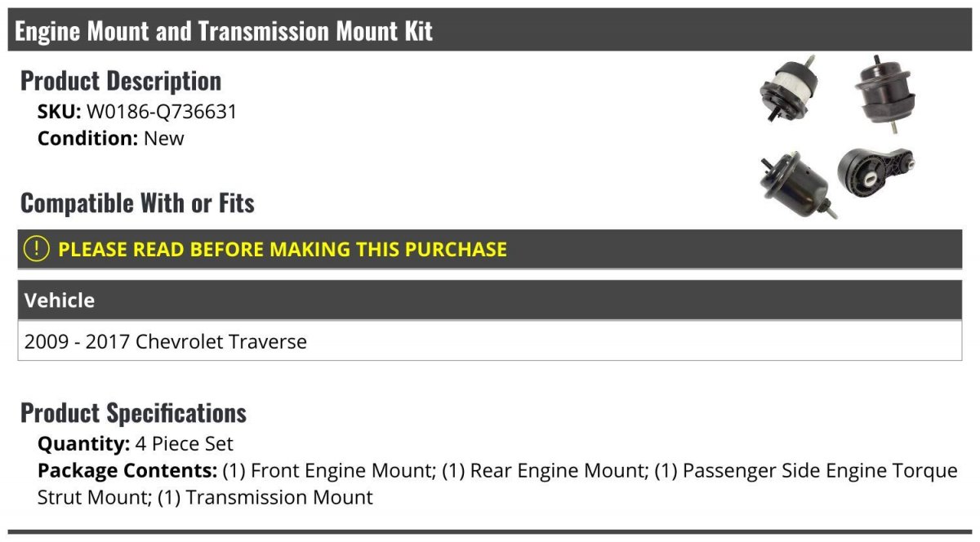Click the 'Passenger Side Engine Torque' text
The width and height of the screenshot is (980, 542).
coord(820,471)
